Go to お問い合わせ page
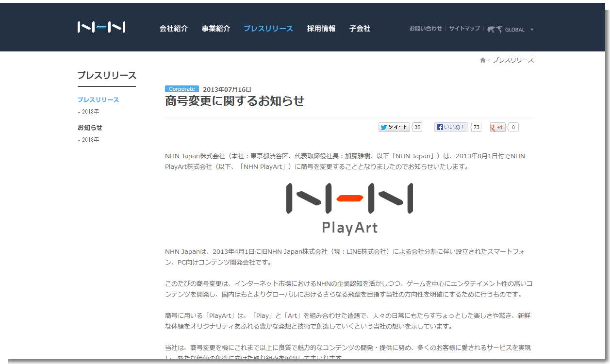610x364 pixels. coord(426,29)
